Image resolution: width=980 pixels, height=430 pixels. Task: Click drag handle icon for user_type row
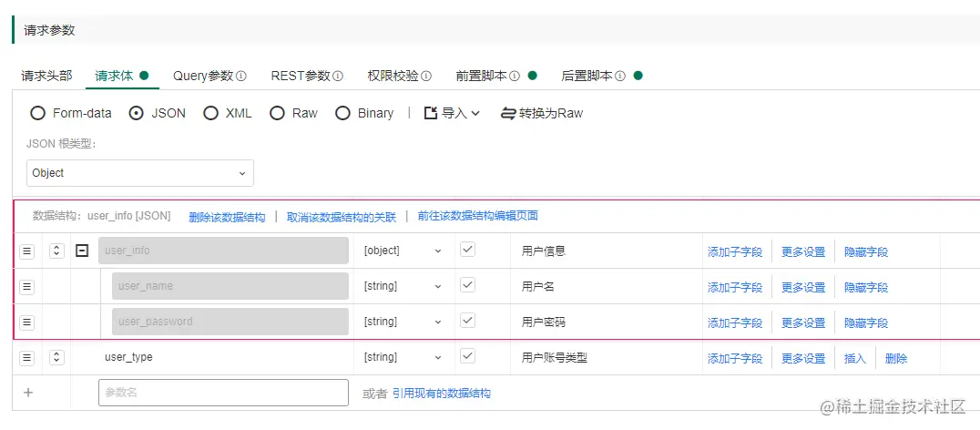(27, 357)
